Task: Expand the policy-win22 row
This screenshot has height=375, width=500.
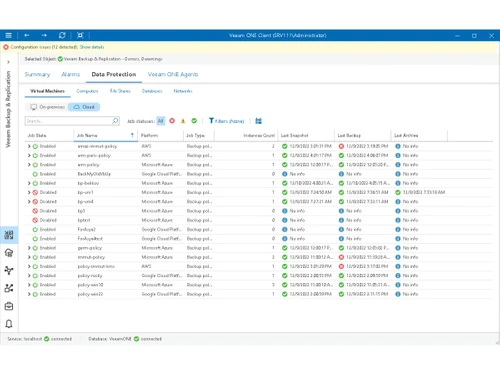Action: point(29,294)
